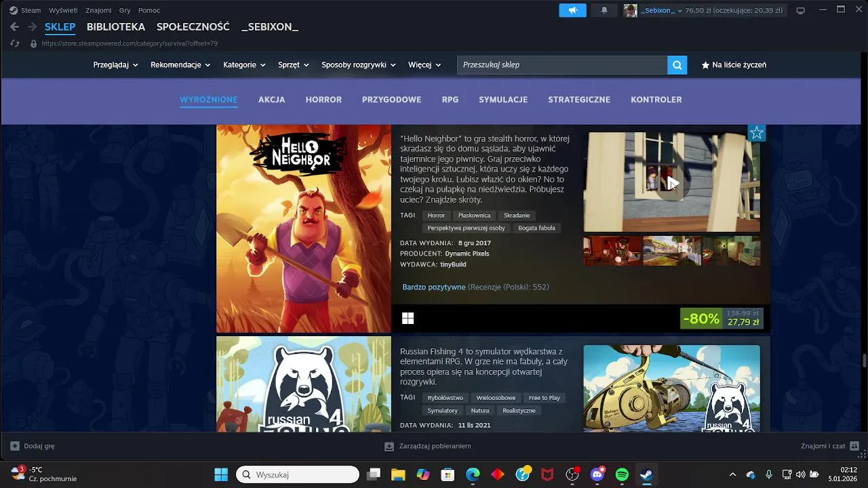Open the Znajomi menu
Viewport: 868px width, 488px height.
[x=98, y=10]
